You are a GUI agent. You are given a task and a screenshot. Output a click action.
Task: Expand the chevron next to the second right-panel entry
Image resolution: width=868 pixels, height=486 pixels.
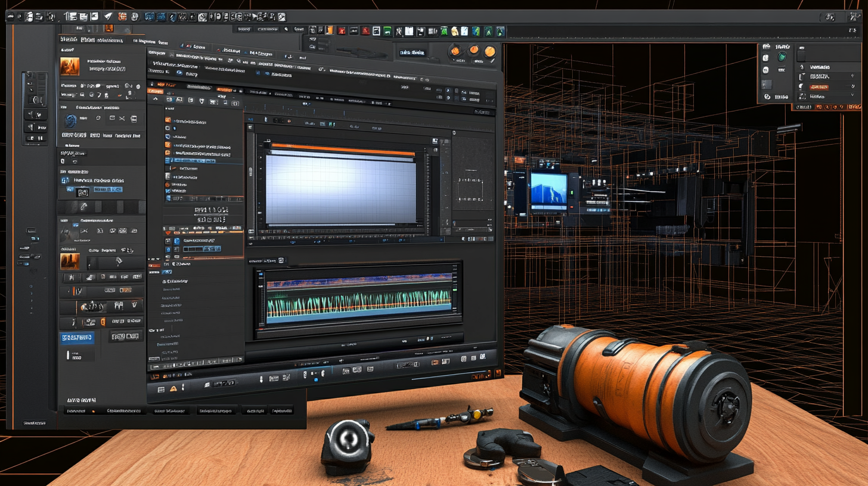click(x=853, y=76)
